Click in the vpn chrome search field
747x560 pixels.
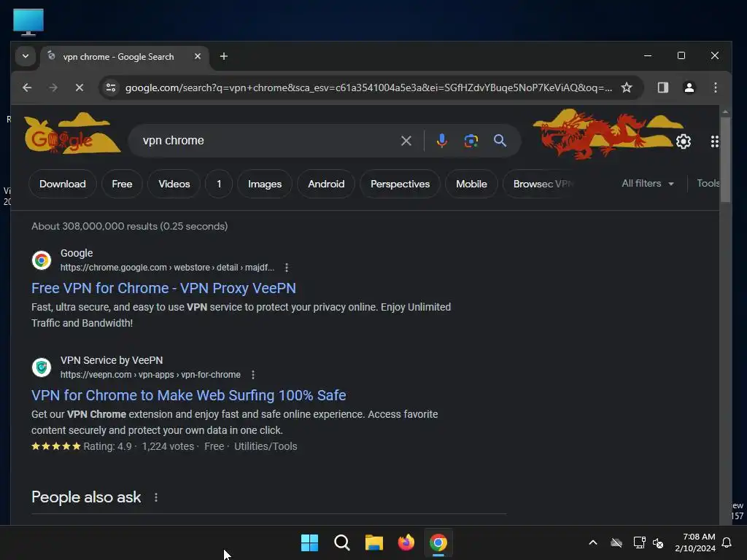(x=267, y=141)
